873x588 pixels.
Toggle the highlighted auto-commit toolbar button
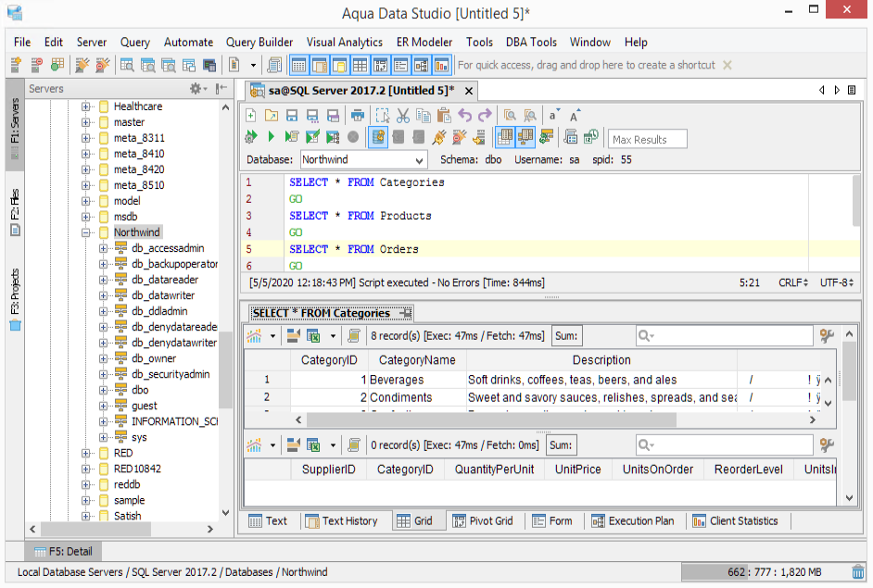pos(378,137)
